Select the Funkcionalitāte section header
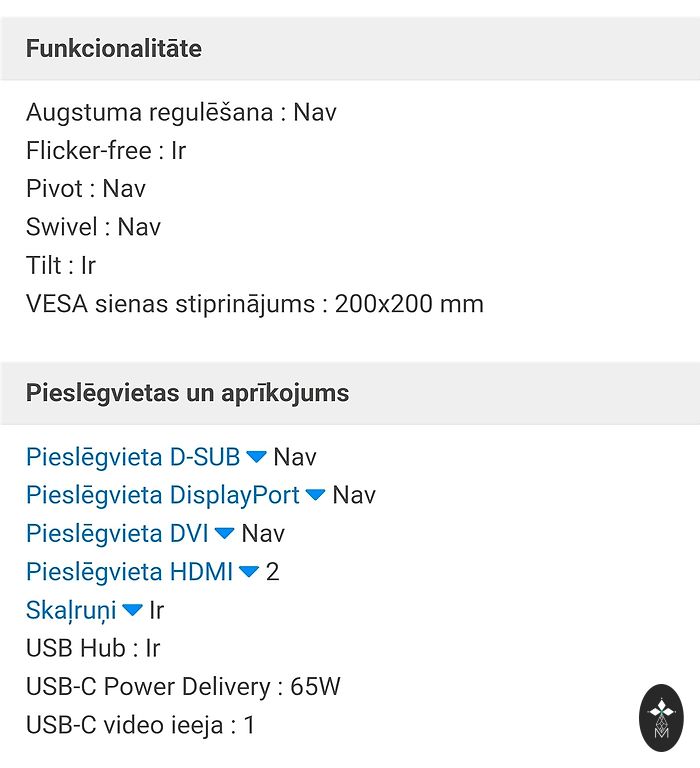Viewport: 700px width, 768px height. [114, 48]
